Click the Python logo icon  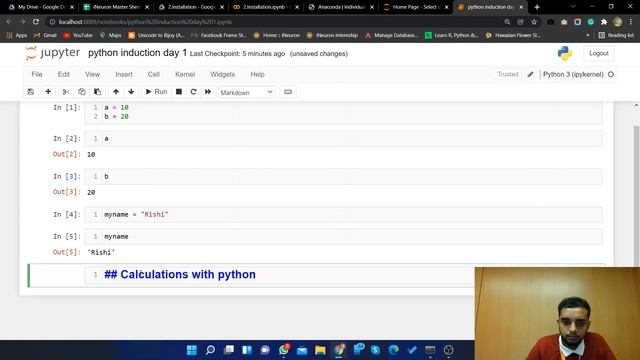564,53
